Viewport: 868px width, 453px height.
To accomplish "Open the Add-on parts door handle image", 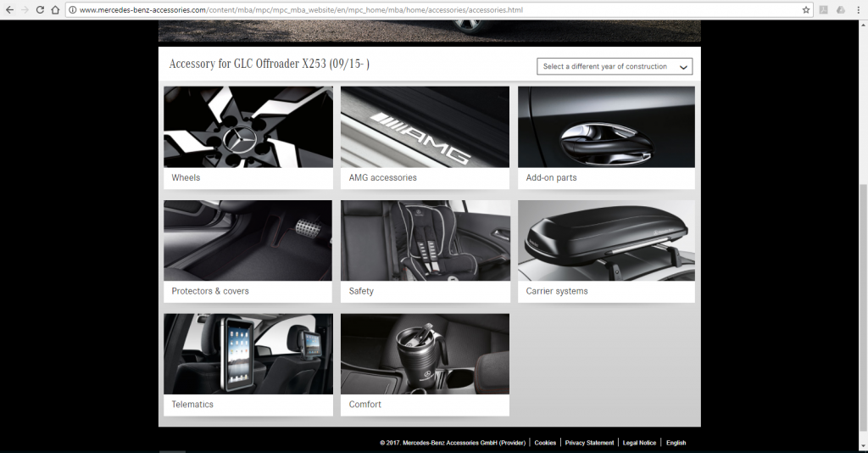I will 606,126.
